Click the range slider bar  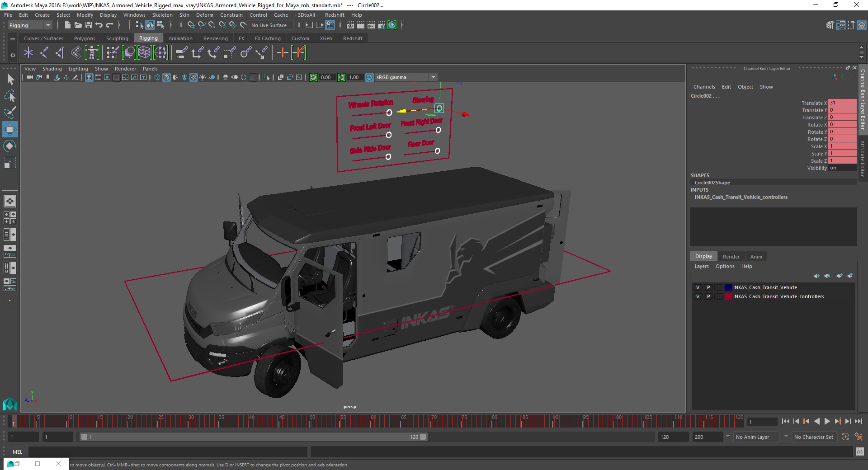(x=253, y=437)
